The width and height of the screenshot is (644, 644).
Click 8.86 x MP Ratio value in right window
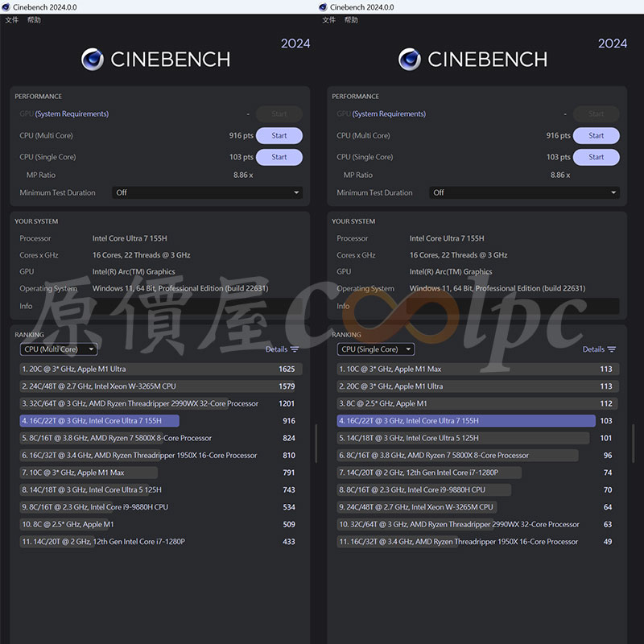pos(560,175)
